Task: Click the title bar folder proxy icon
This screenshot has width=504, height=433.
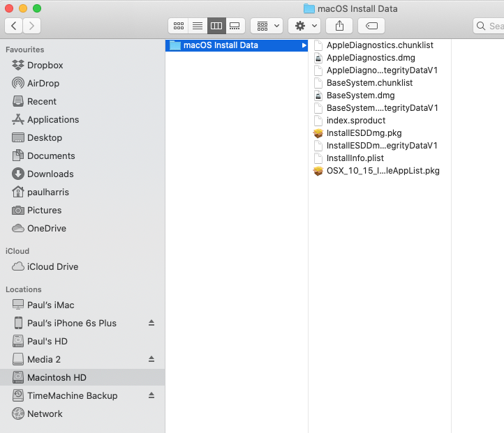Action: pos(309,8)
